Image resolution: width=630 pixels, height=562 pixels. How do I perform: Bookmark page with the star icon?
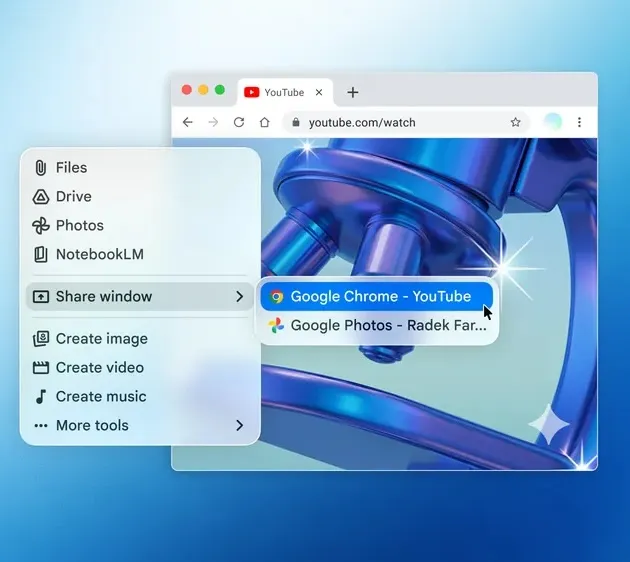(x=516, y=122)
